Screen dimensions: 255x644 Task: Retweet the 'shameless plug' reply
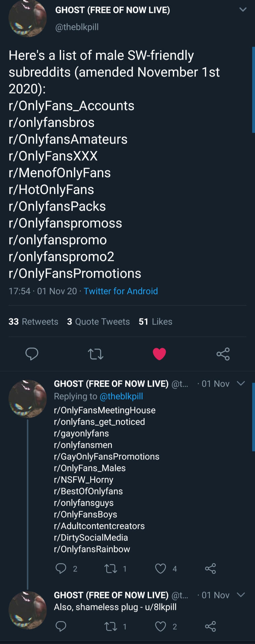[111, 627]
